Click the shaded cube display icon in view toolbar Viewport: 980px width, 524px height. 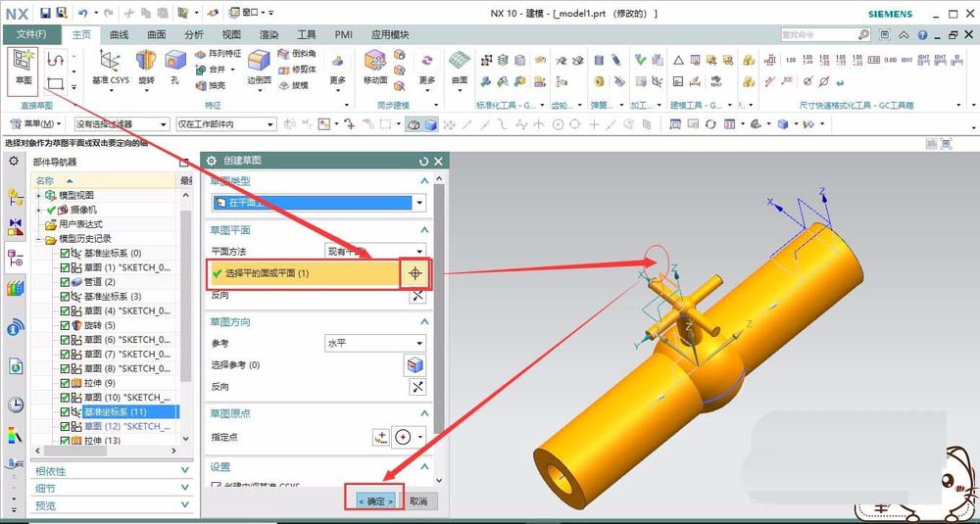[x=430, y=124]
